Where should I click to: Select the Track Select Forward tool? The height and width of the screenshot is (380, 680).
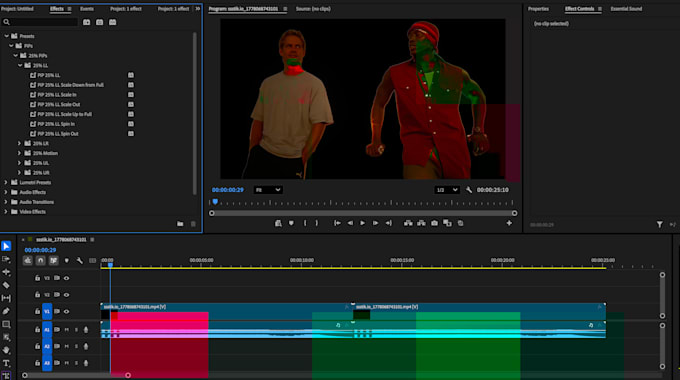click(x=6, y=259)
